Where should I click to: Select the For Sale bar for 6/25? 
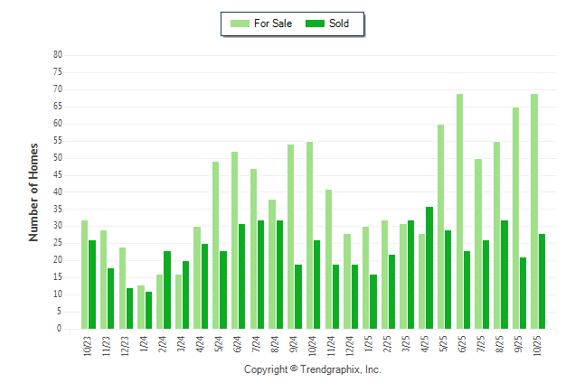(460, 211)
